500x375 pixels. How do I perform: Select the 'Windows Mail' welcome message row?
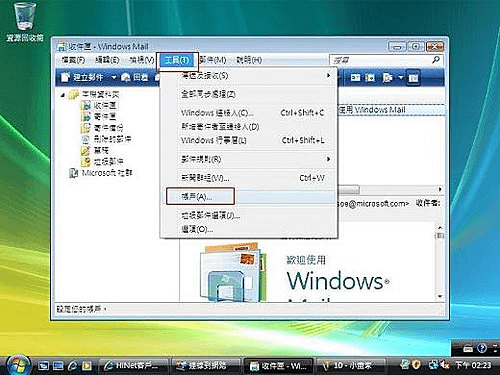tap(392, 110)
